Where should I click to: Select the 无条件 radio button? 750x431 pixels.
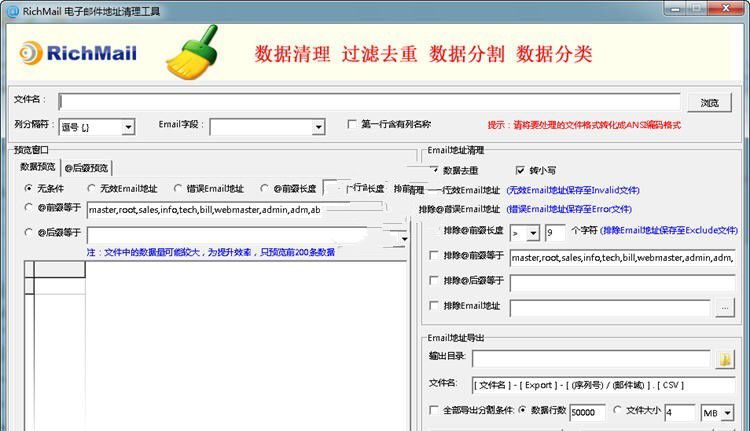(x=29, y=188)
